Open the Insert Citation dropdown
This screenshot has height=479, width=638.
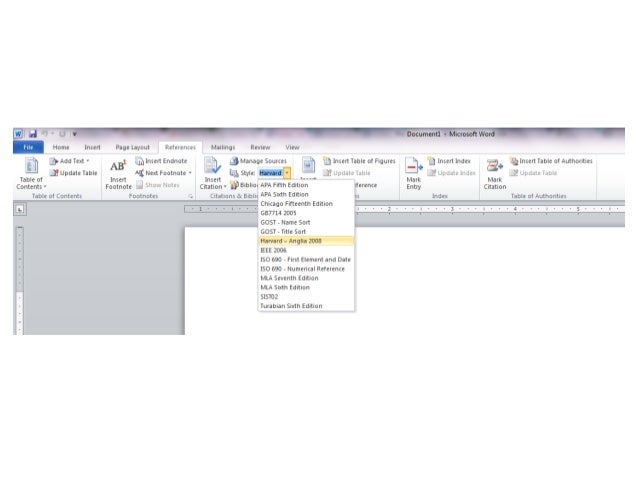[213, 173]
